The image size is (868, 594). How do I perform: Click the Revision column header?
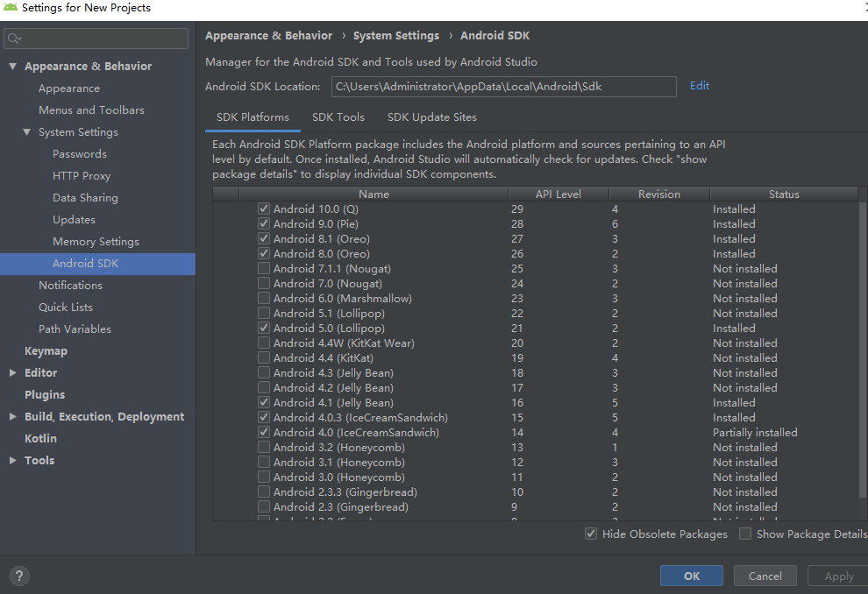[658, 194]
